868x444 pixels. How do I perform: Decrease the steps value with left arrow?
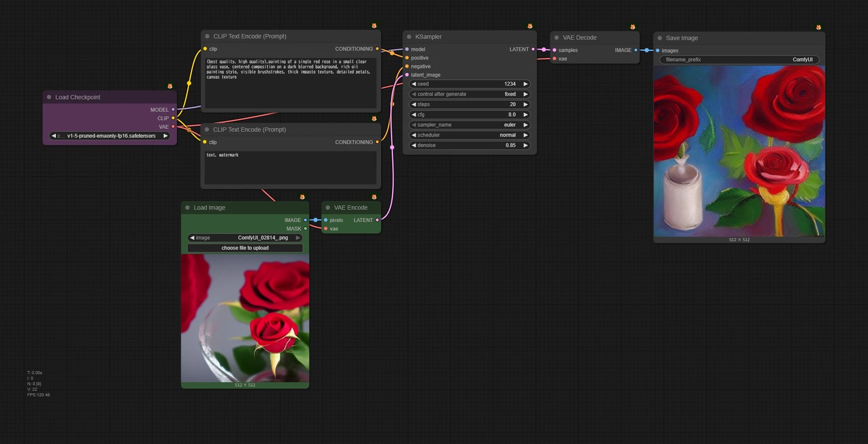(x=414, y=104)
